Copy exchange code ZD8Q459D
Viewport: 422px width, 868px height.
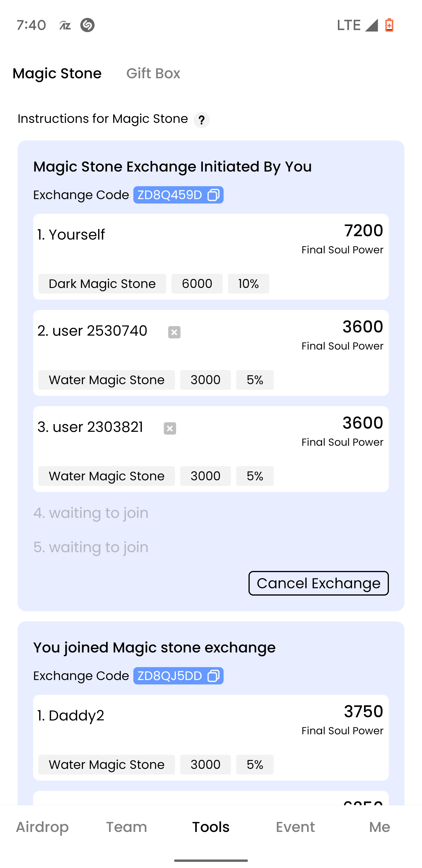click(x=214, y=195)
